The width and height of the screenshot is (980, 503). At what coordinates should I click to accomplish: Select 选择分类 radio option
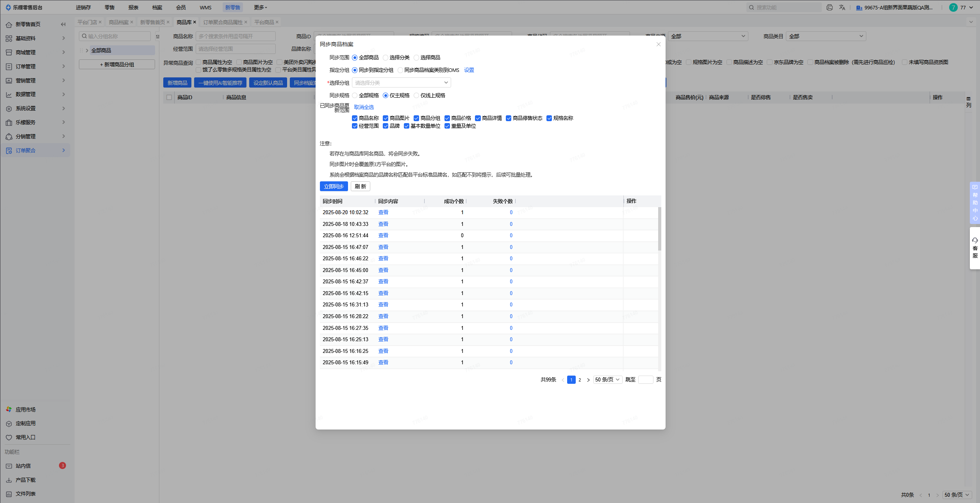[386, 58]
